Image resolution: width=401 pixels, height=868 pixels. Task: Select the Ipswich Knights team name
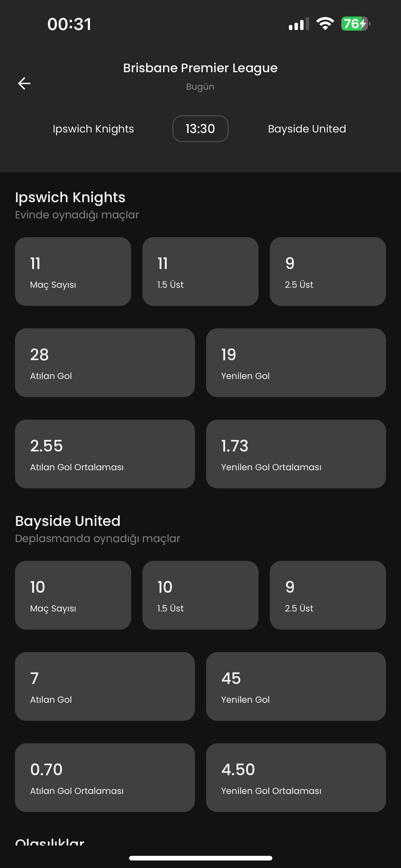coord(93,129)
